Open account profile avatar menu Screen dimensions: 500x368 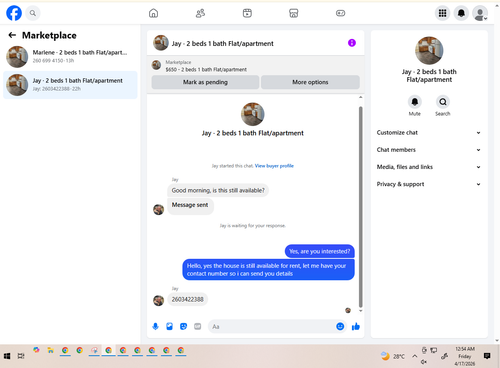tap(480, 13)
